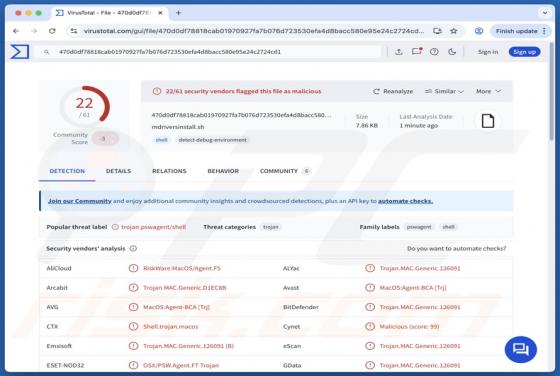The width and height of the screenshot is (560, 376).
Task: Click the Reanalyze button
Action: 393,91
